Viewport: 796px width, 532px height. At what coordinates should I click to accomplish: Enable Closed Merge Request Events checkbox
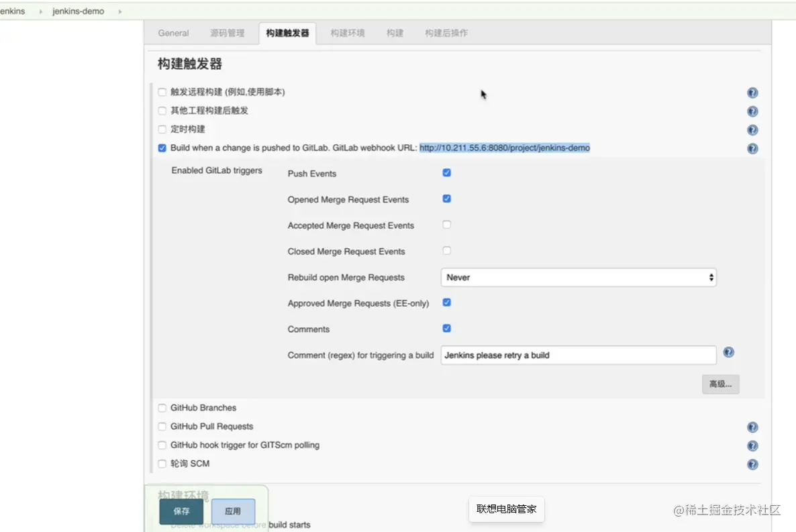coord(447,250)
